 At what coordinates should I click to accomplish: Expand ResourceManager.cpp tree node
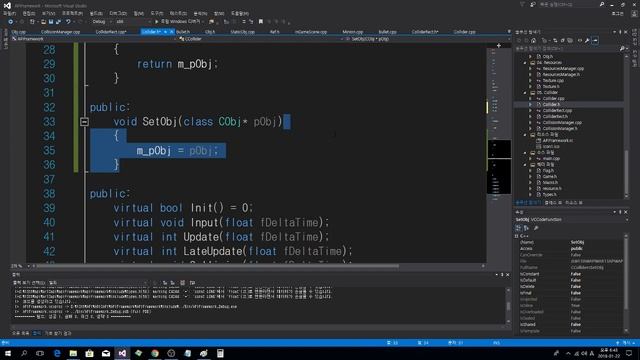click(x=531, y=69)
